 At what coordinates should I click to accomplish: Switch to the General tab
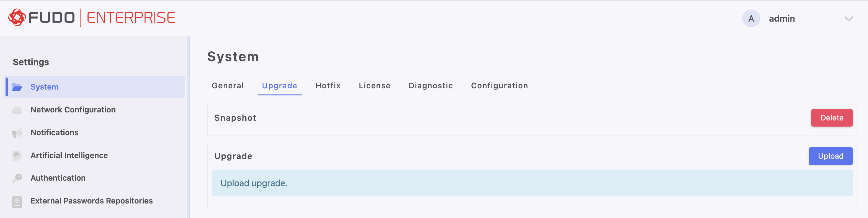pyautogui.click(x=228, y=86)
